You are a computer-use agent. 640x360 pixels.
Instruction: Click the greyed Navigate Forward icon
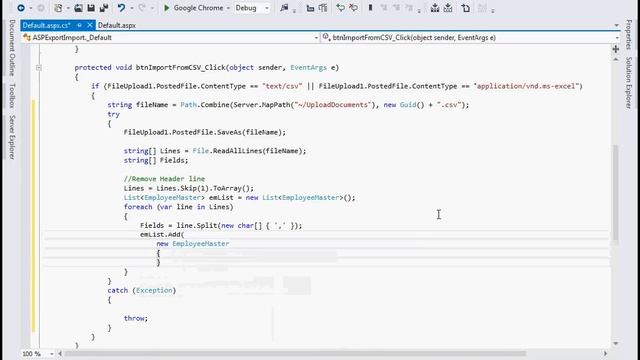(x=40, y=8)
